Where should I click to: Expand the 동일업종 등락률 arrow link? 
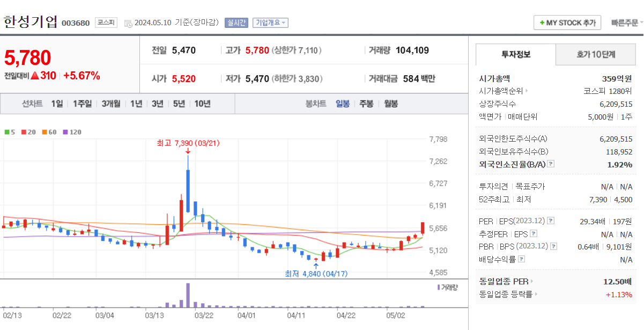click(x=536, y=294)
